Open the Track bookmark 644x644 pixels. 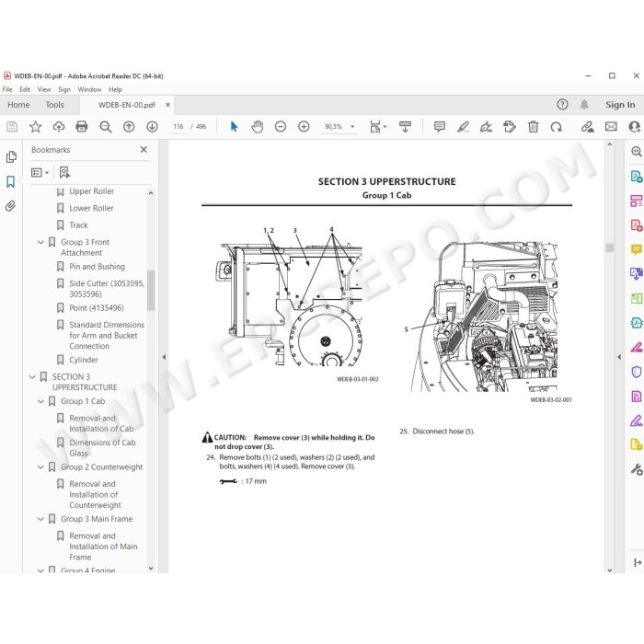[78, 225]
